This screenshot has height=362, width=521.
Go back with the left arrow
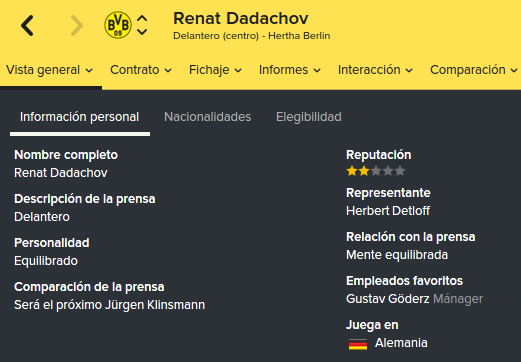[27, 26]
